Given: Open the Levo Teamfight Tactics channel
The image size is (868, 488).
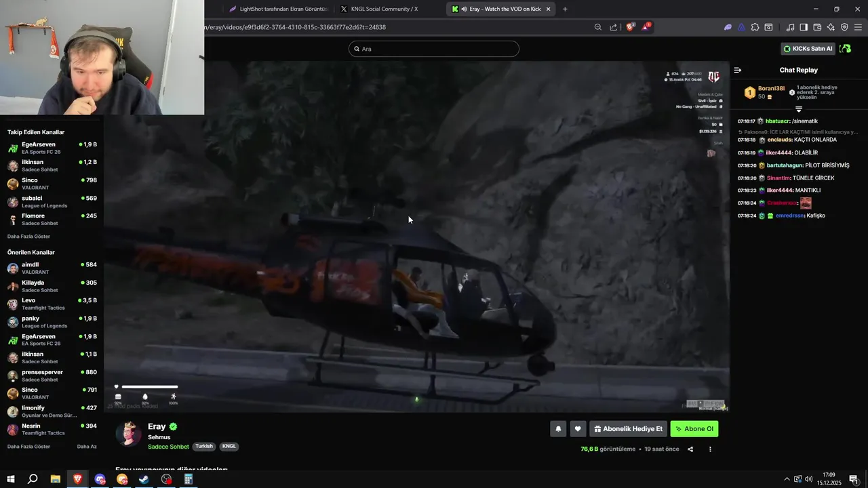Looking at the screenshot, I should [52, 304].
